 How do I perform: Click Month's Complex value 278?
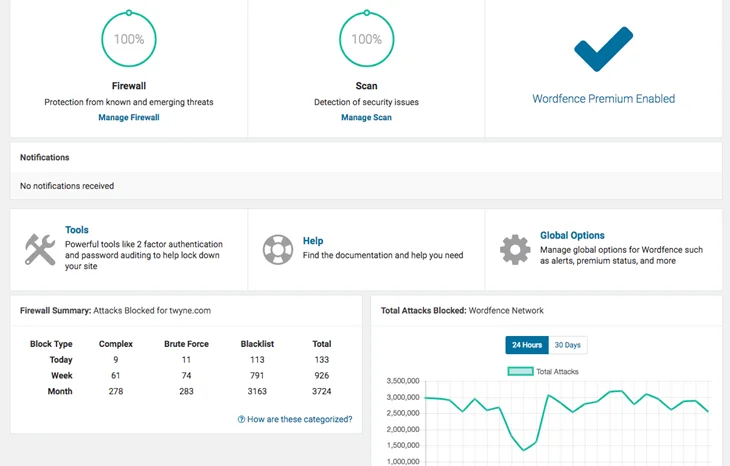tap(116, 391)
